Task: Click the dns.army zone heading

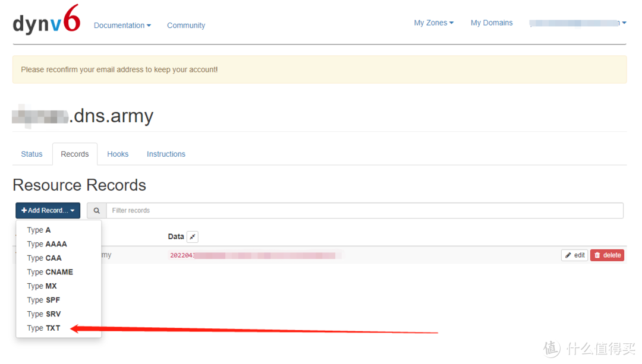Action: pyautogui.click(x=83, y=116)
